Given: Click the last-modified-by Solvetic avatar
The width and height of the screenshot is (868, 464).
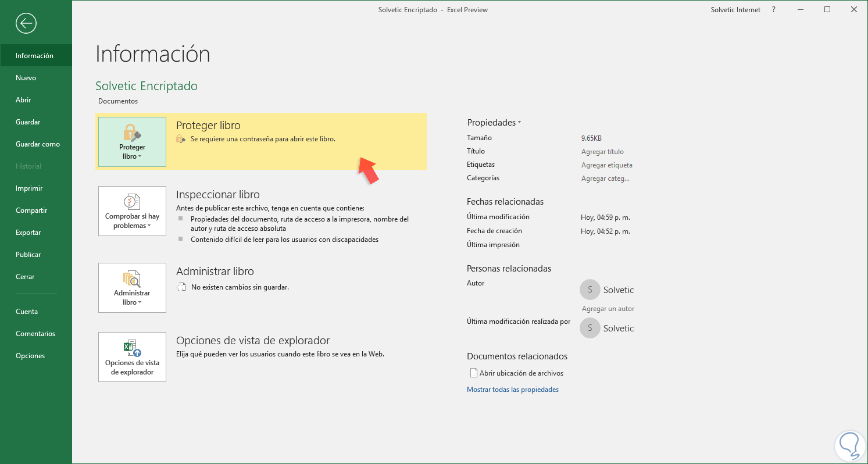Looking at the screenshot, I should [590, 328].
